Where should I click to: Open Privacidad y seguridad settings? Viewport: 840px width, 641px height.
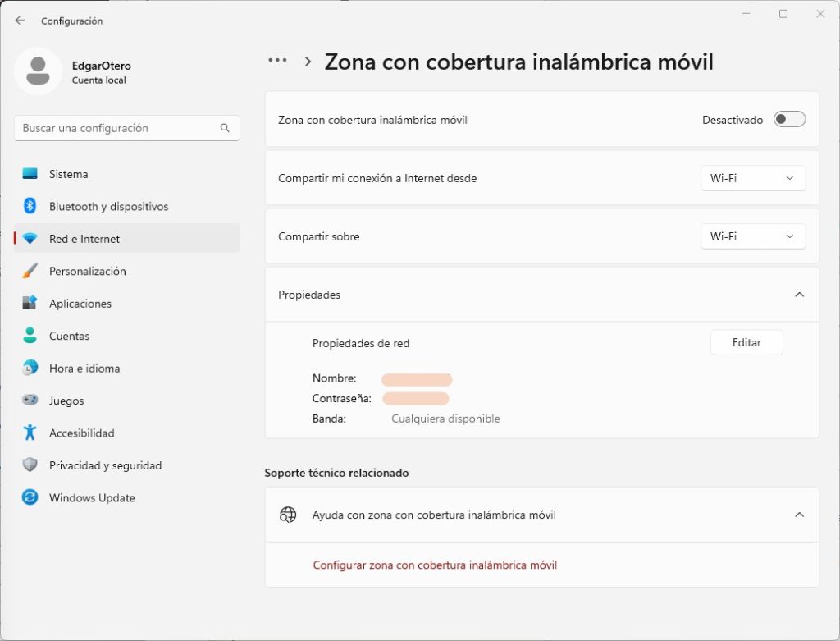click(x=127, y=465)
